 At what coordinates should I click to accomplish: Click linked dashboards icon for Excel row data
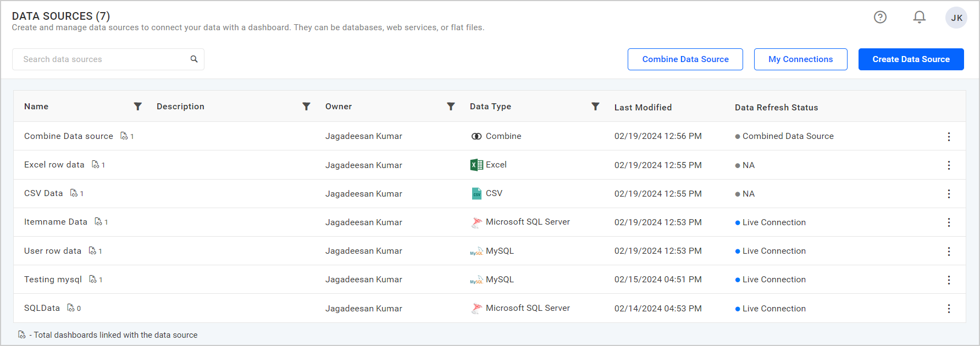pyautogui.click(x=96, y=164)
